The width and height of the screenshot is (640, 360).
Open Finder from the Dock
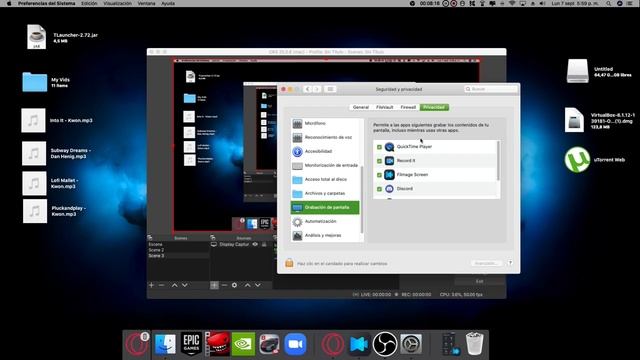coord(165,344)
